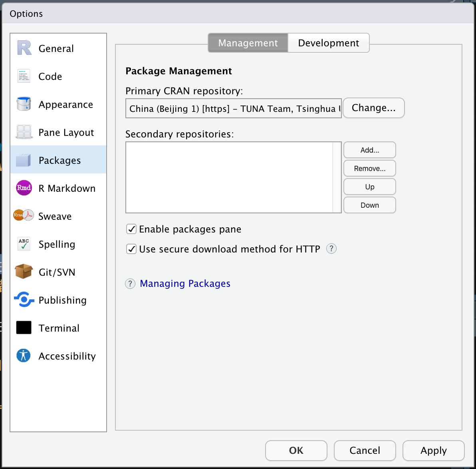Open Spelling settings via ABC icon
This screenshot has height=469, width=476.
point(24,244)
